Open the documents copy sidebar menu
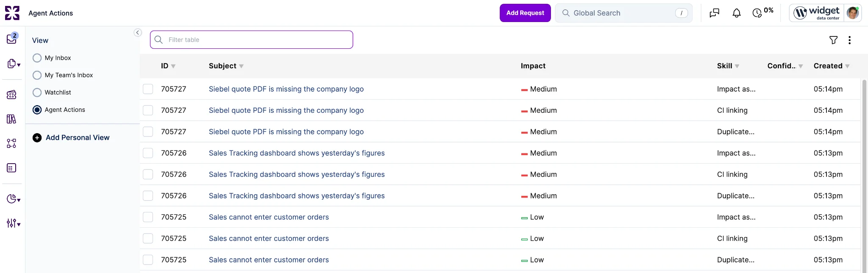 14,64
